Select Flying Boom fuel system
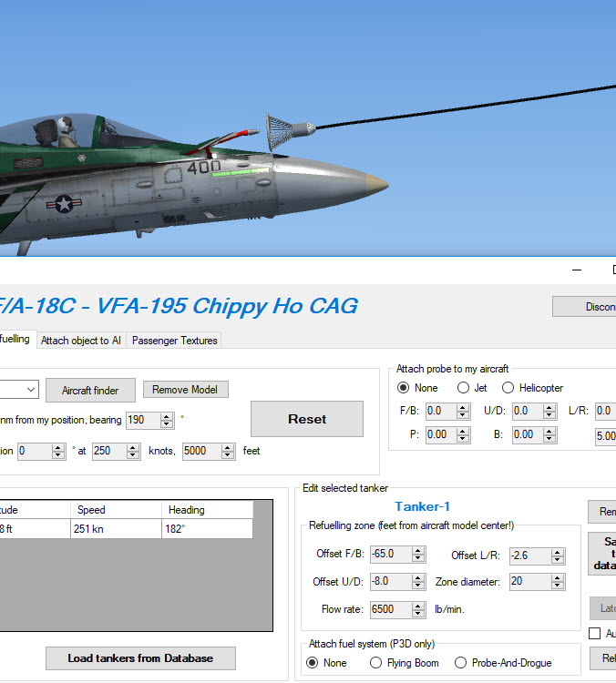This screenshot has height=683, width=616. click(x=375, y=663)
